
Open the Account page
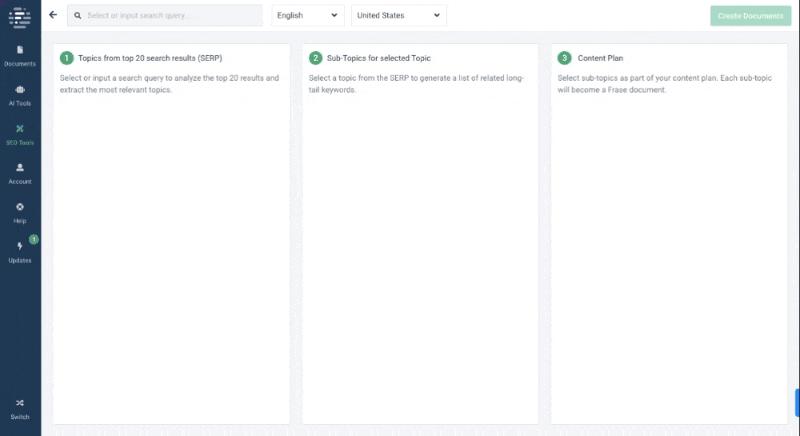pos(20,174)
